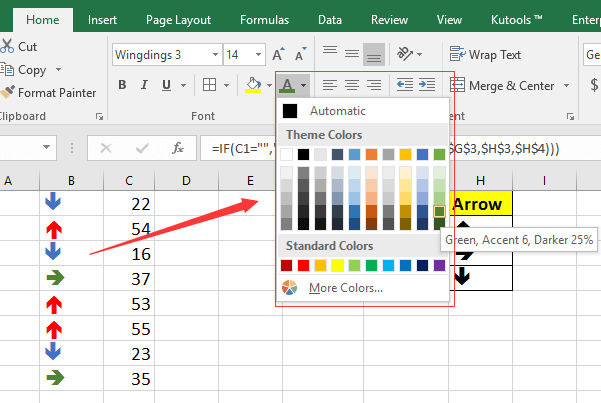Open the Page Layout tab
Image resolution: width=601 pixels, height=403 pixels.
(x=179, y=19)
